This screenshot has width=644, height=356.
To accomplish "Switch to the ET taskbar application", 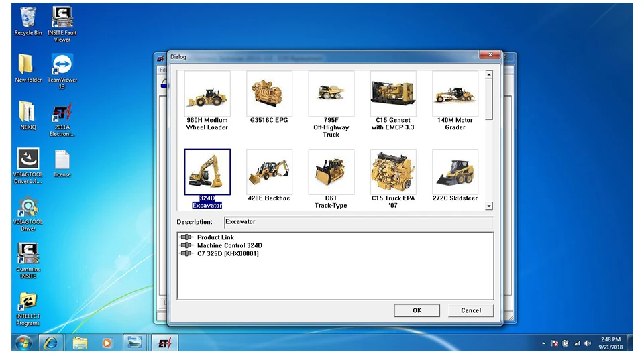I will 164,343.
